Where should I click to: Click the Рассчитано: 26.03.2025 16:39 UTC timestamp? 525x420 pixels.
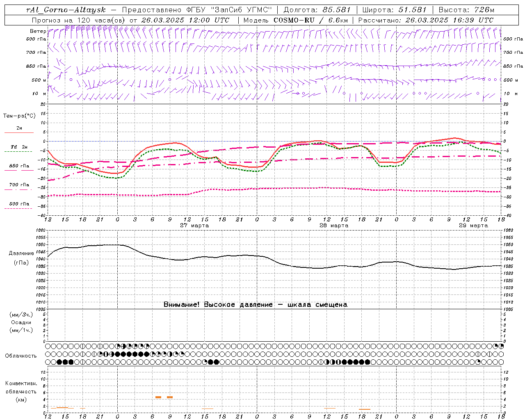point(426,20)
